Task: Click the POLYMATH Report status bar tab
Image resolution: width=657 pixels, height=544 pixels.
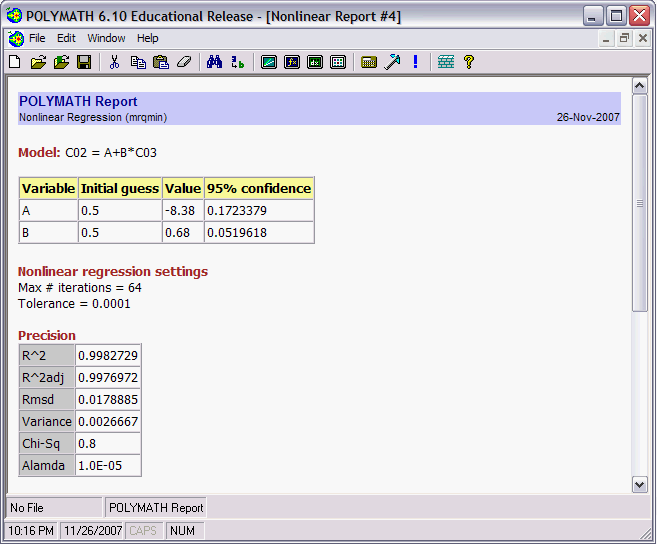Action: tap(156, 508)
